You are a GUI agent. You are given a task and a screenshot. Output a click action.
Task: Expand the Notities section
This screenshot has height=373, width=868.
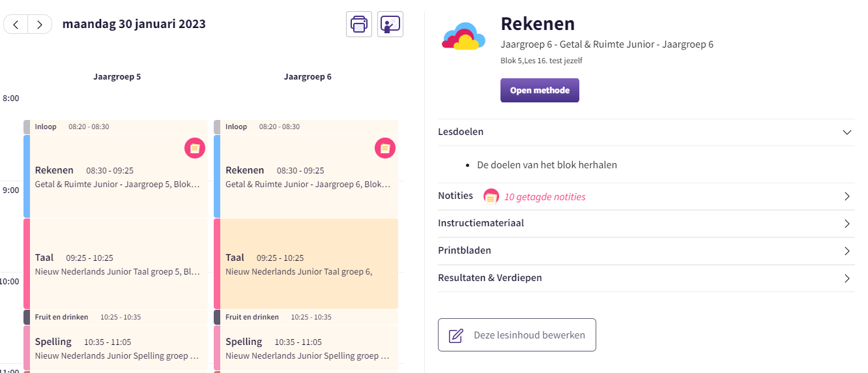coord(846,196)
